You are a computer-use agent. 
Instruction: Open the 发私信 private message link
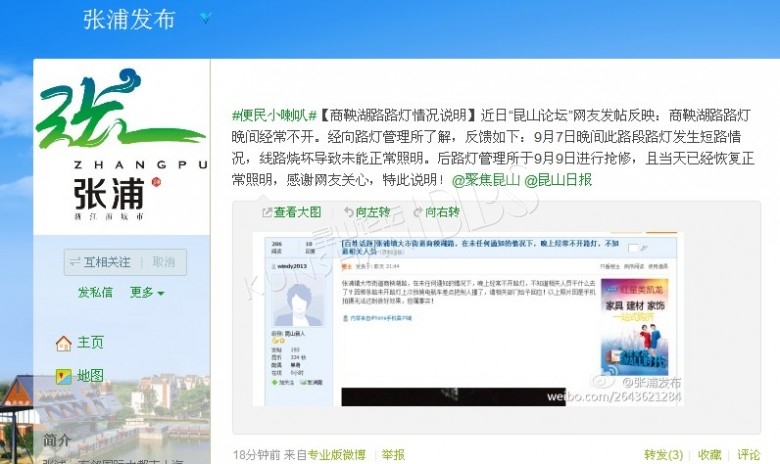tap(95, 293)
